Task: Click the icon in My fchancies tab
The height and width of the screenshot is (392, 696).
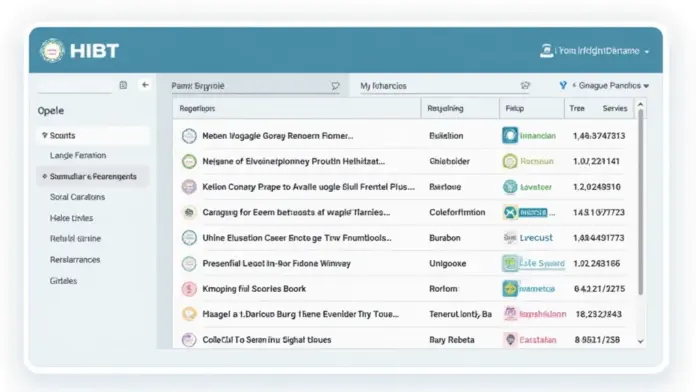Action: pos(525,85)
